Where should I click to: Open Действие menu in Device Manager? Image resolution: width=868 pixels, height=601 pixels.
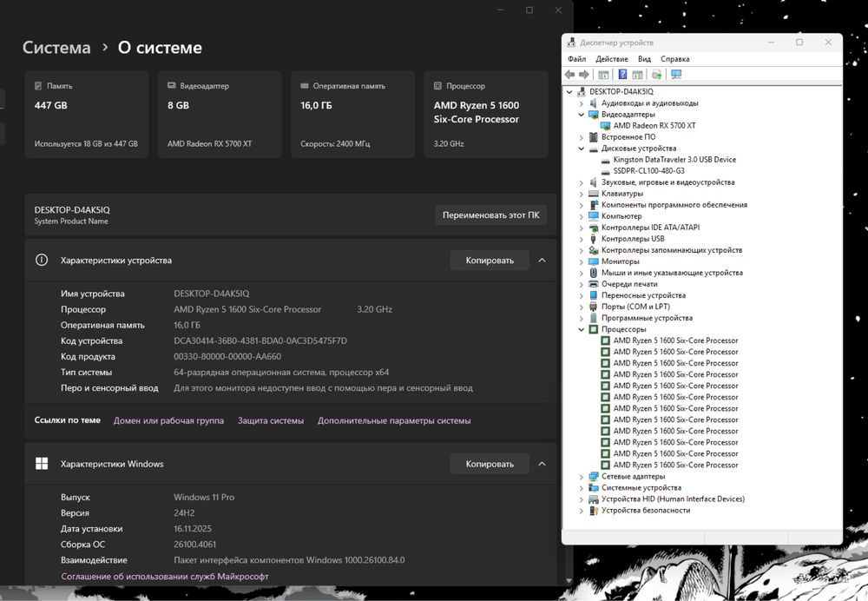(x=612, y=59)
